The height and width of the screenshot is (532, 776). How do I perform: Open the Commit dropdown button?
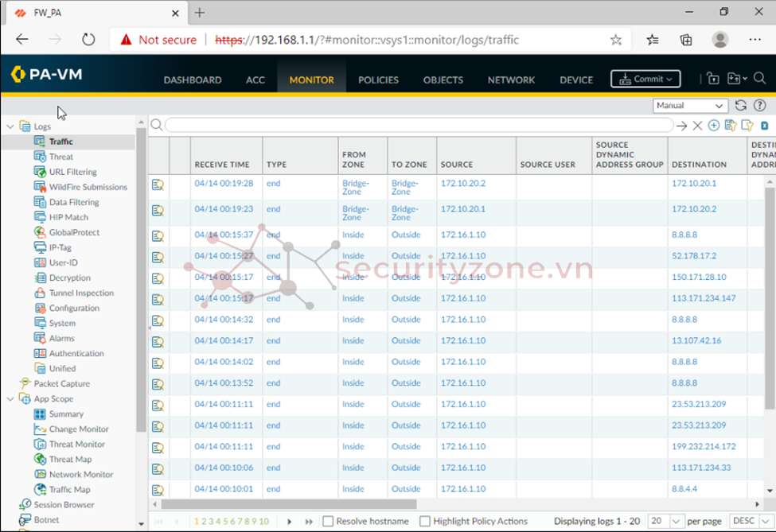tap(645, 79)
